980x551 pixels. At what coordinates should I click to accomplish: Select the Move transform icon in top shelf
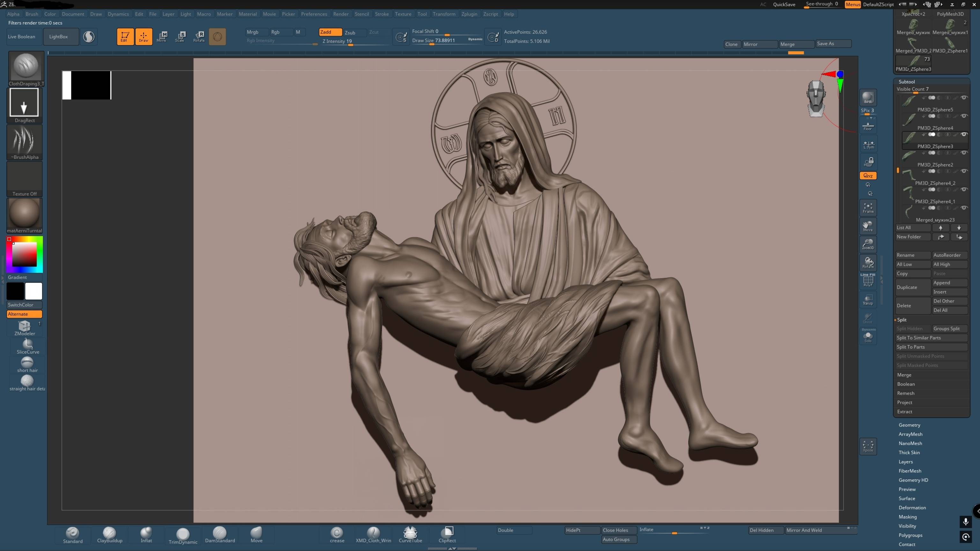pyautogui.click(x=162, y=36)
